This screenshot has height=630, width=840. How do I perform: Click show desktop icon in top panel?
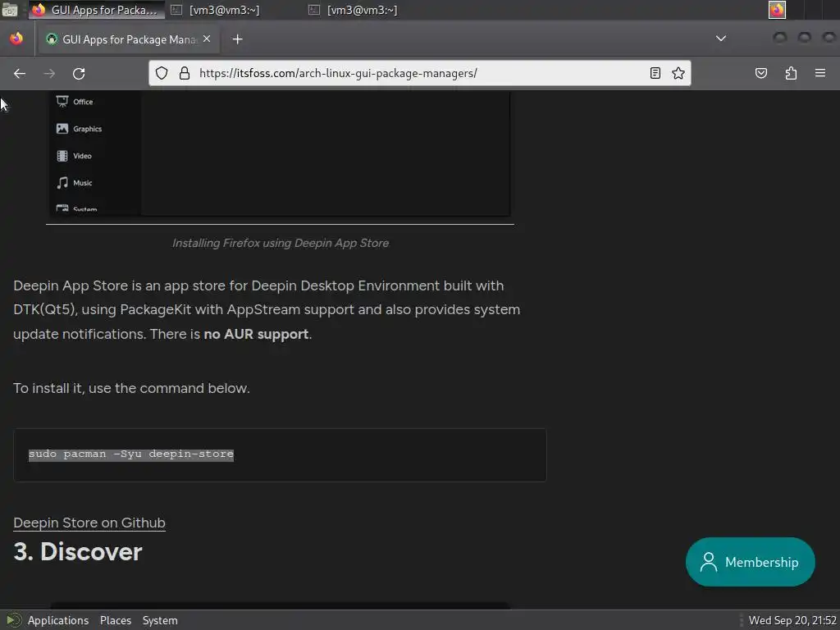10,10
